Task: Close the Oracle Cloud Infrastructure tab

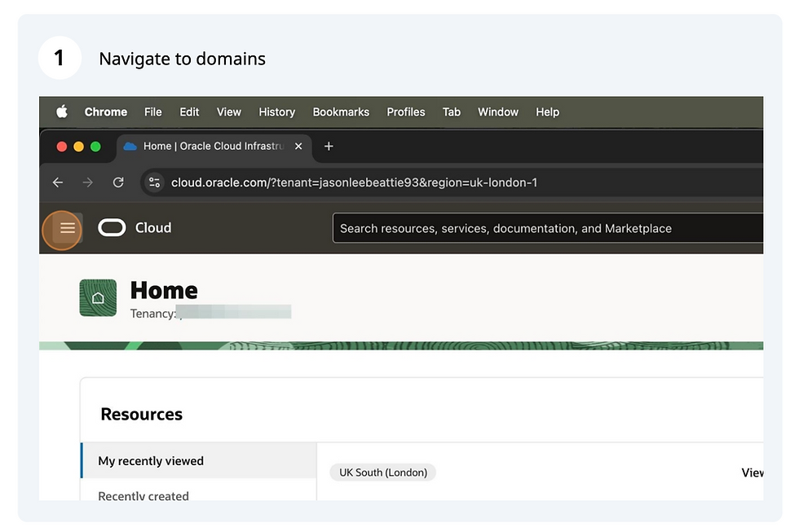Action: [x=298, y=146]
